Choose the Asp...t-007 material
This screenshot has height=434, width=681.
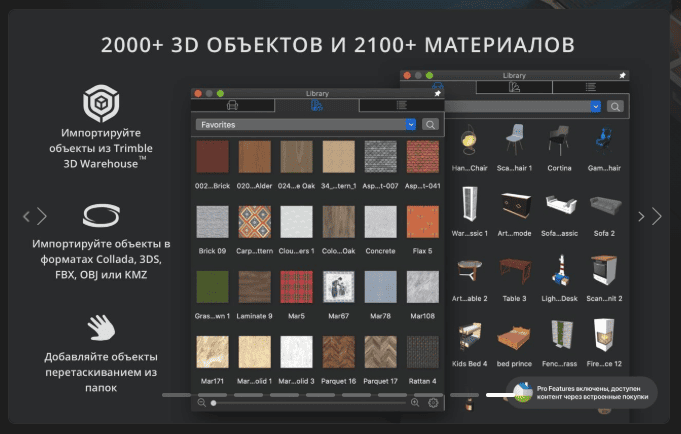[380, 157]
